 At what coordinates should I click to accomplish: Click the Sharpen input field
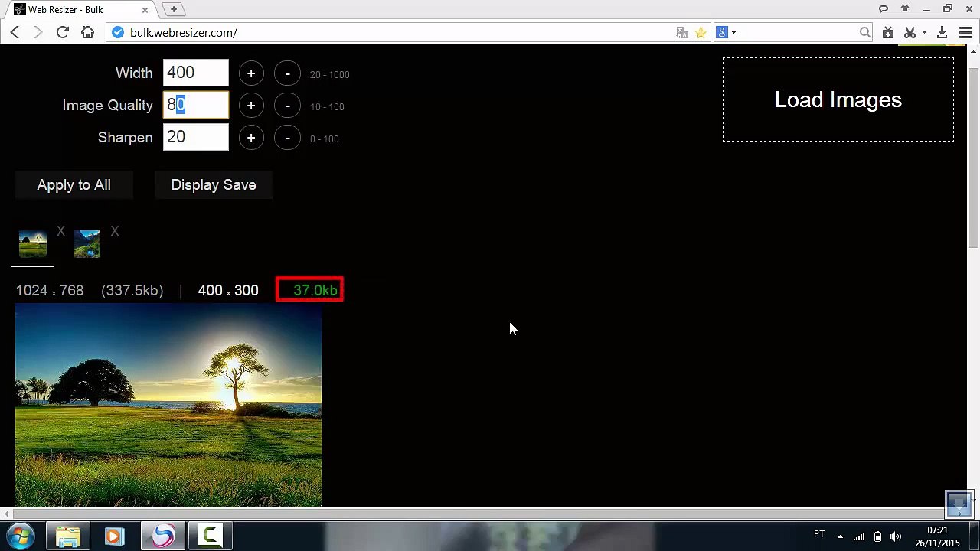pyautogui.click(x=196, y=137)
